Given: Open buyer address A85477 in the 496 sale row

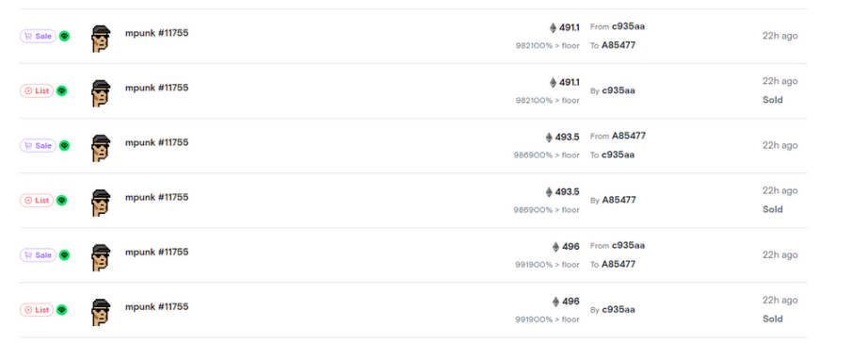Looking at the screenshot, I should point(619,264).
